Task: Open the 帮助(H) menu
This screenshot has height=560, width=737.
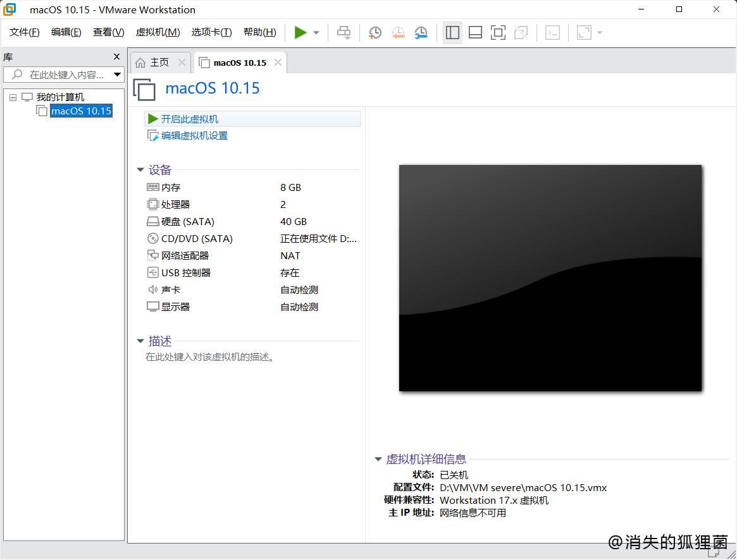Action: (x=260, y=32)
